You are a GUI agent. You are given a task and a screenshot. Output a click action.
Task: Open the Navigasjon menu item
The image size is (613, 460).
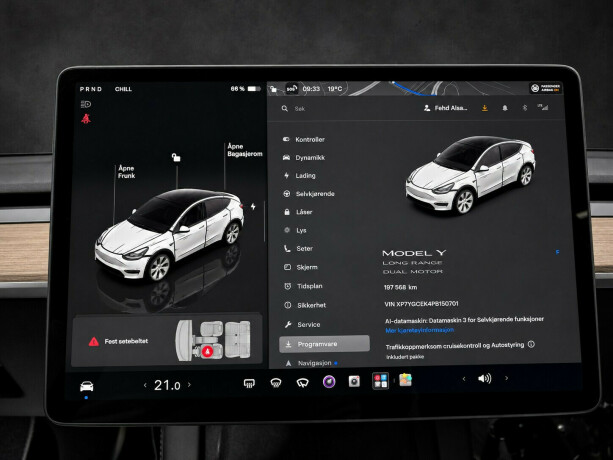(x=311, y=363)
